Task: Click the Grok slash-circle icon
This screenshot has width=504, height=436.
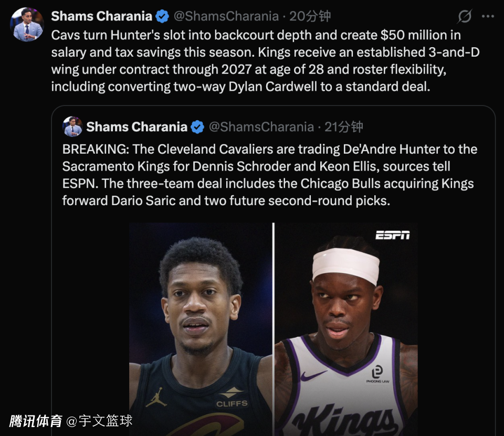Action: [465, 16]
